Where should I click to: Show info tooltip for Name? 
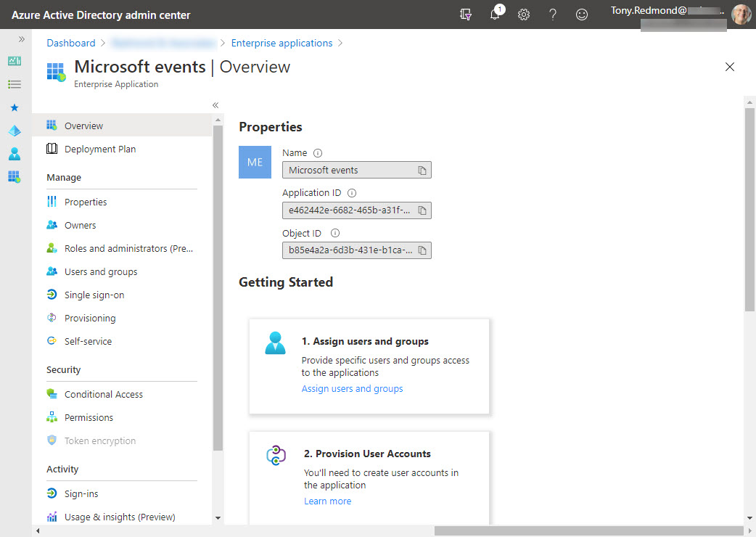(x=318, y=153)
